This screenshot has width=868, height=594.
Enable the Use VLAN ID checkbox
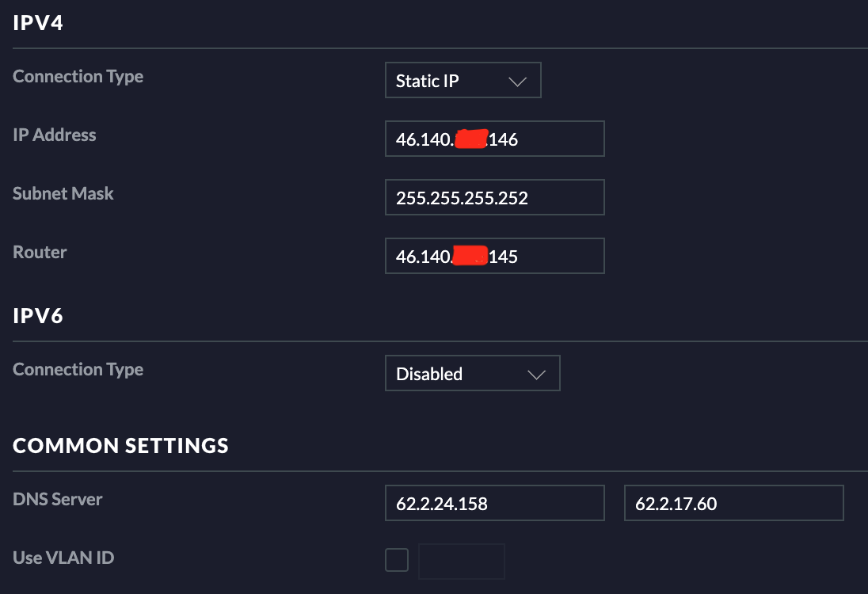pyautogui.click(x=397, y=560)
